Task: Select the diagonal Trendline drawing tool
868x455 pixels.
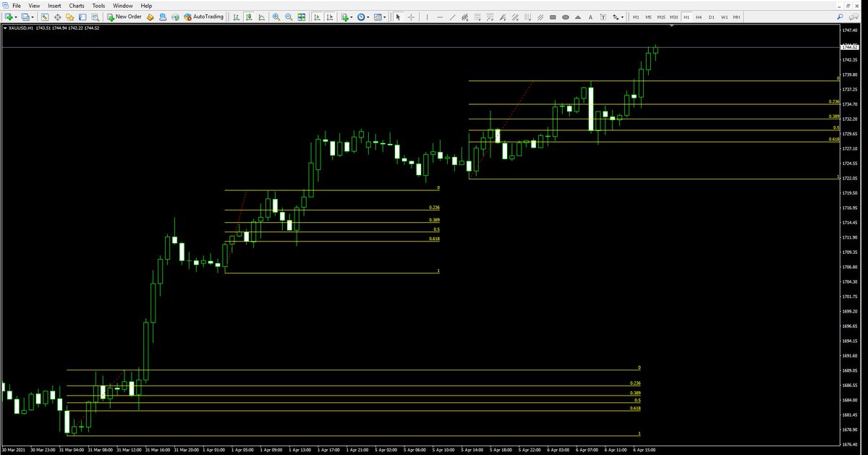Action: (452, 17)
